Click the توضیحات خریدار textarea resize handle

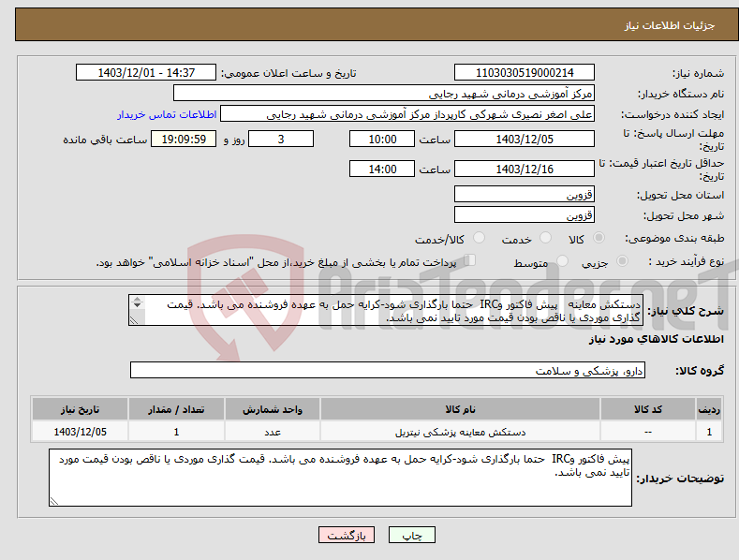[x=54, y=502]
